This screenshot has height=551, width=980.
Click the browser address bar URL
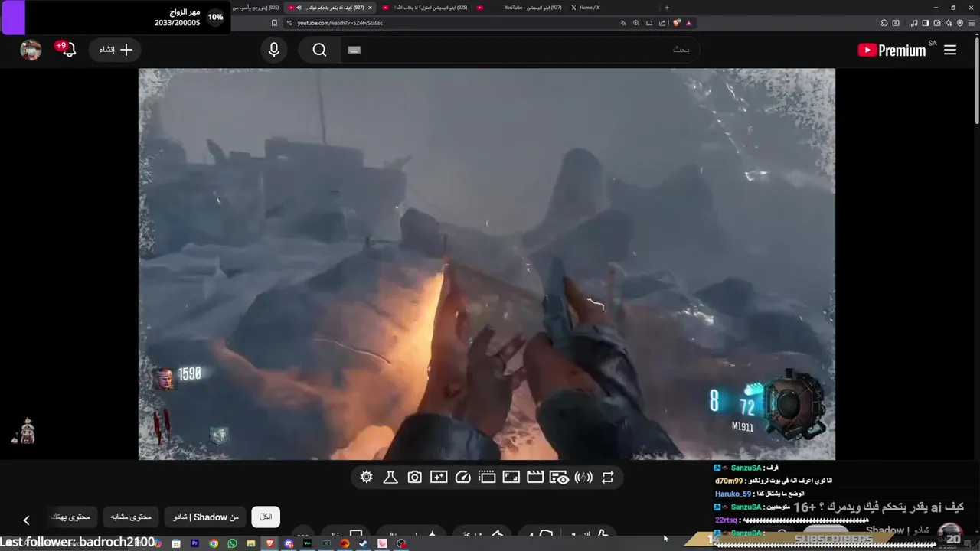pyautogui.click(x=340, y=23)
